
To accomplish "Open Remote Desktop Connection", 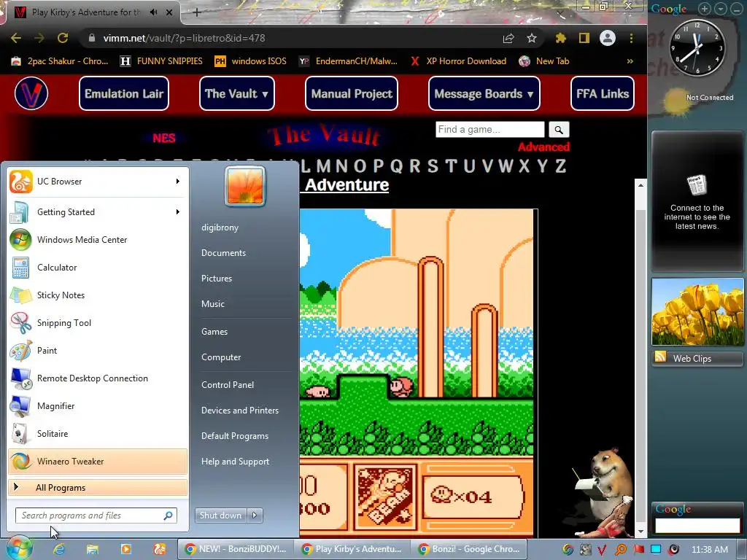I will click(98, 378).
